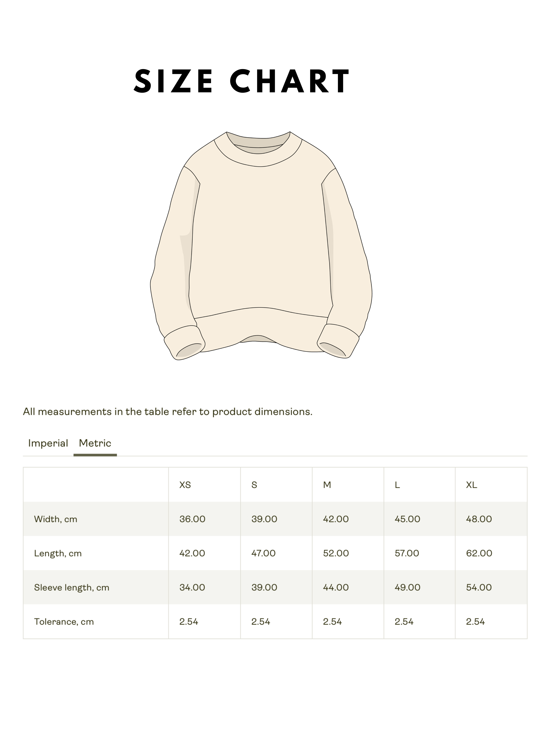This screenshot has height=745, width=560.
Task: Click the XS width value 36.00
Action: coord(192,519)
